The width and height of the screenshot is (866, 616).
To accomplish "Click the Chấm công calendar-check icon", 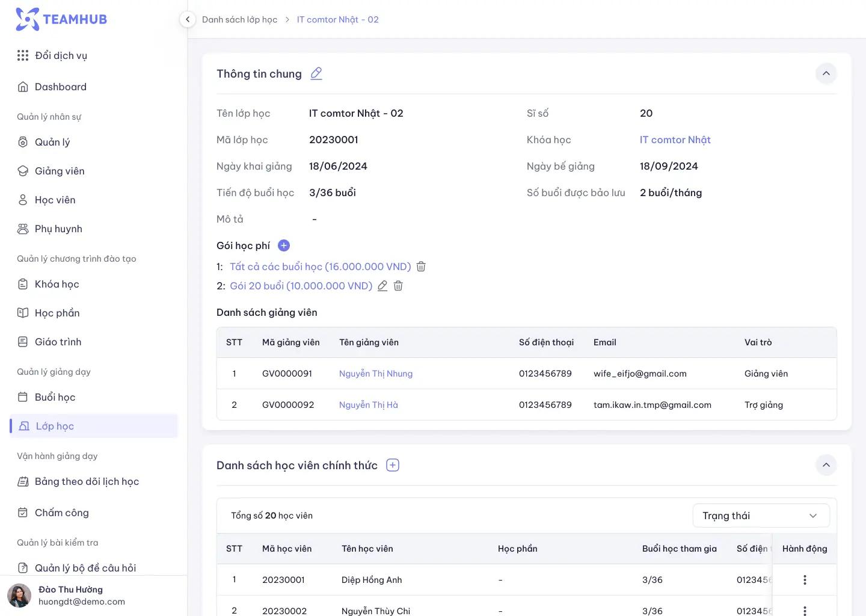I will [23, 513].
